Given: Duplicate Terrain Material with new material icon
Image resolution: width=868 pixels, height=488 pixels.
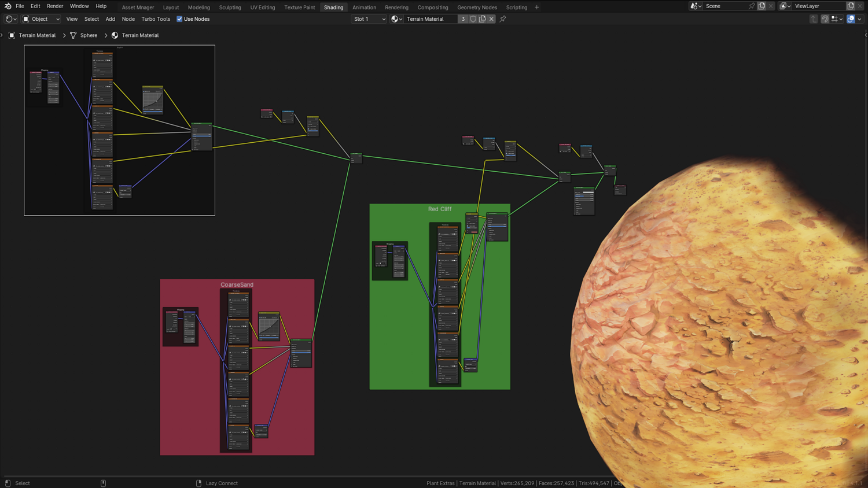Looking at the screenshot, I should (482, 19).
